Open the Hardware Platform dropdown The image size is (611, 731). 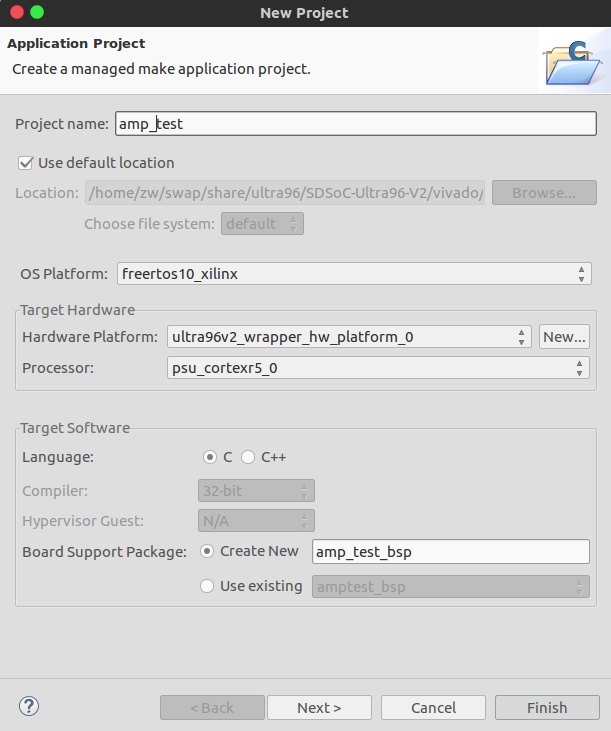coord(349,337)
